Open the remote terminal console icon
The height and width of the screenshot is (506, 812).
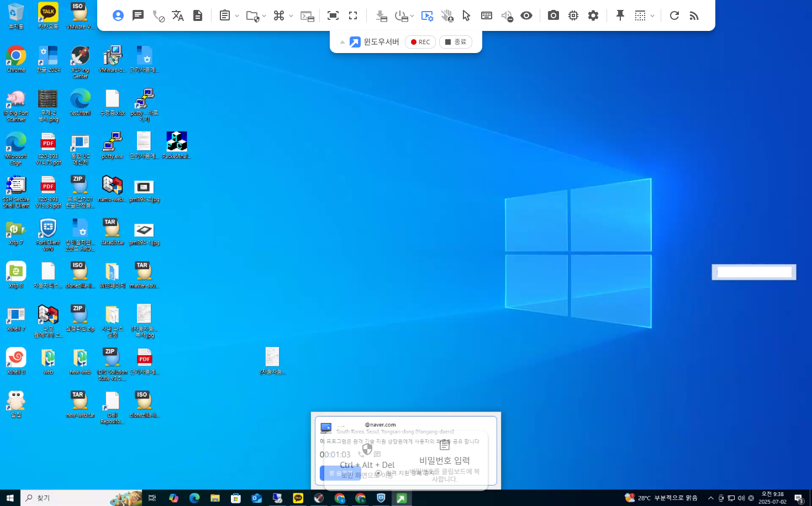point(307,16)
